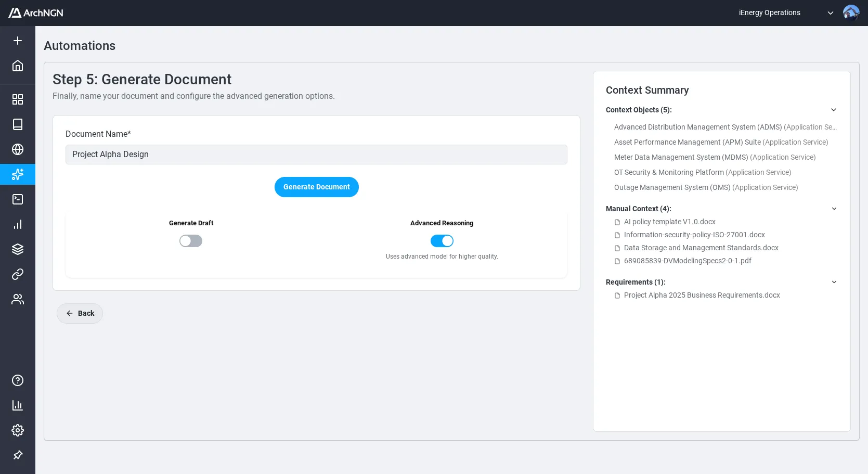Click the Generate Document button
The image size is (868, 474).
point(316,187)
